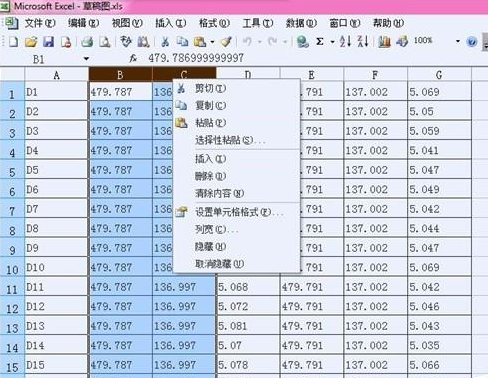Expand the Undo history dropdown arrow
The image size is (488, 378).
(259, 42)
